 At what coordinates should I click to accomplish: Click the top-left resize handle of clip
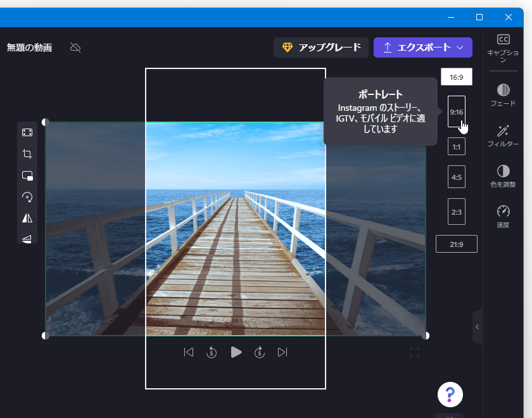[46, 122]
